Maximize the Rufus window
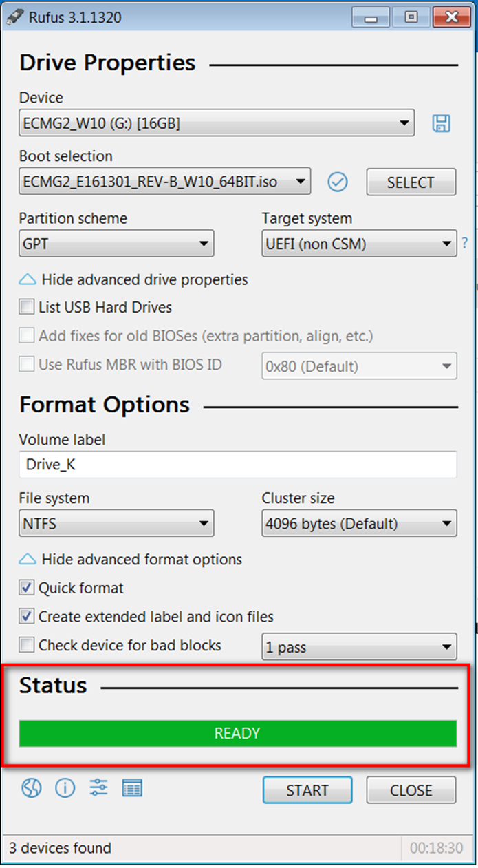The width and height of the screenshot is (478, 868). tap(411, 17)
